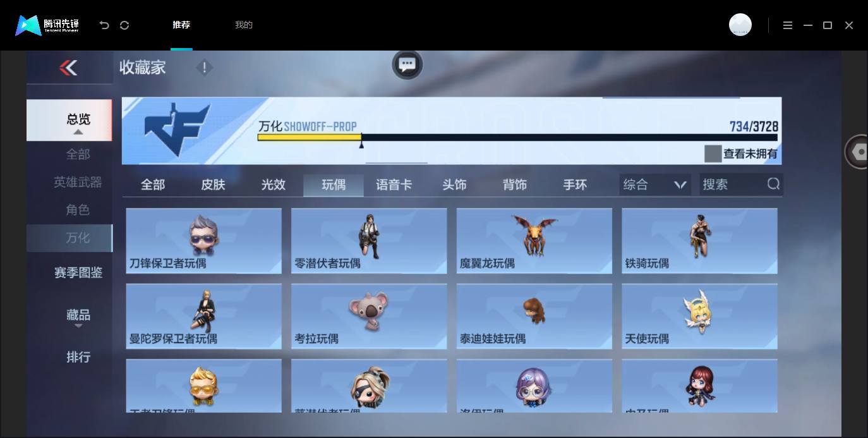Select the 全部 category tab
The width and height of the screenshot is (868, 438).
point(153,185)
